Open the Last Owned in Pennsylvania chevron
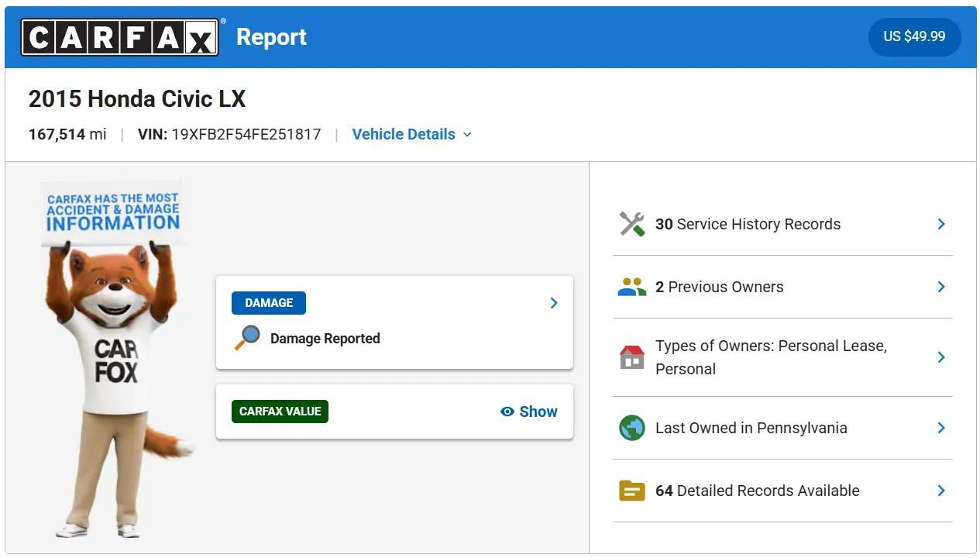980x558 pixels. [x=941, y=428]
